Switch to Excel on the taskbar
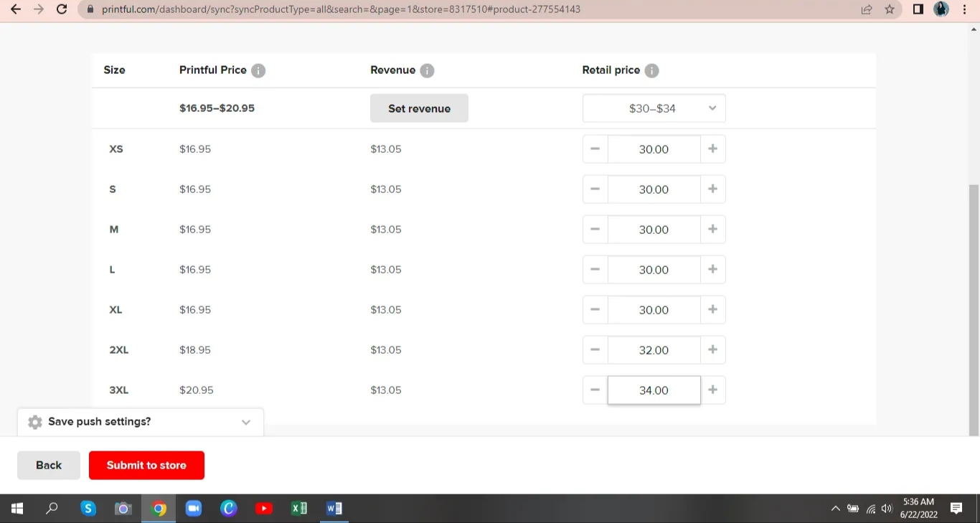Viewport: 980px width, 523px height. [299, 509]
